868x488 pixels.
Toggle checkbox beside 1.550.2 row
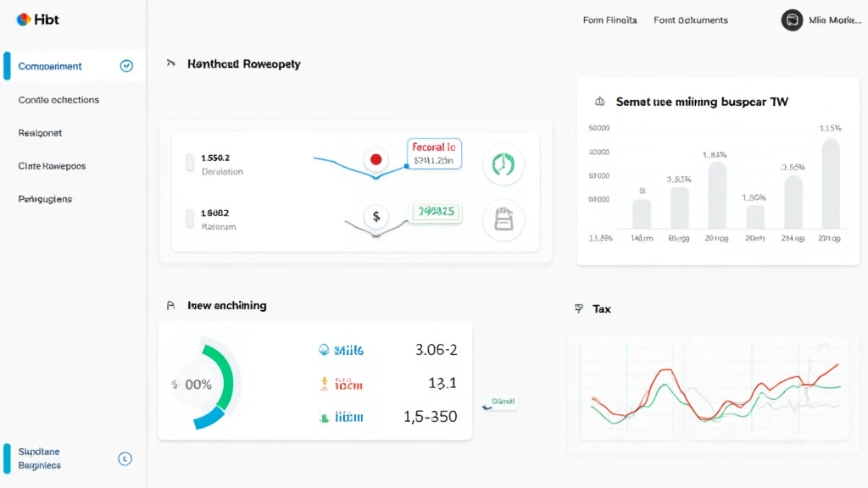(190, 164)
